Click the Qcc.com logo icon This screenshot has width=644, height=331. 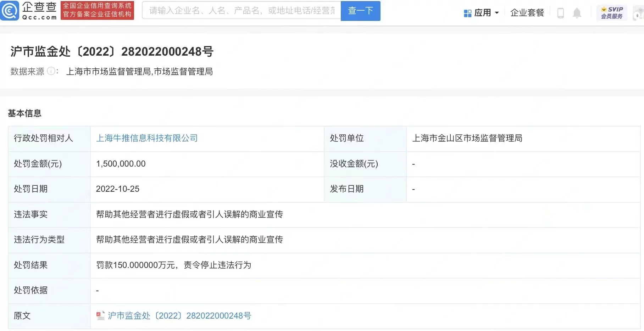[x=10, y=11]
